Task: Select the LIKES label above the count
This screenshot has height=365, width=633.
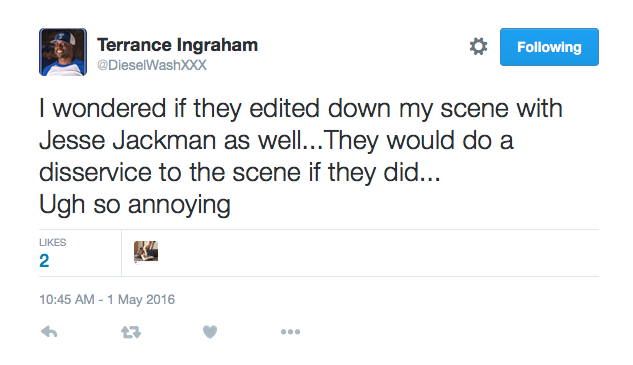Action: pos(52,242)
